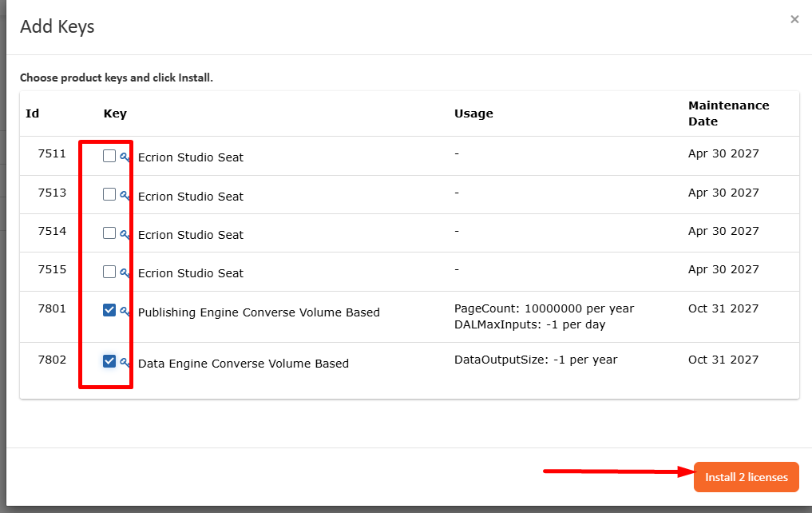
Task: Uncheck Publishing Engine Converse Volume Based key
Action: point(109,310)
